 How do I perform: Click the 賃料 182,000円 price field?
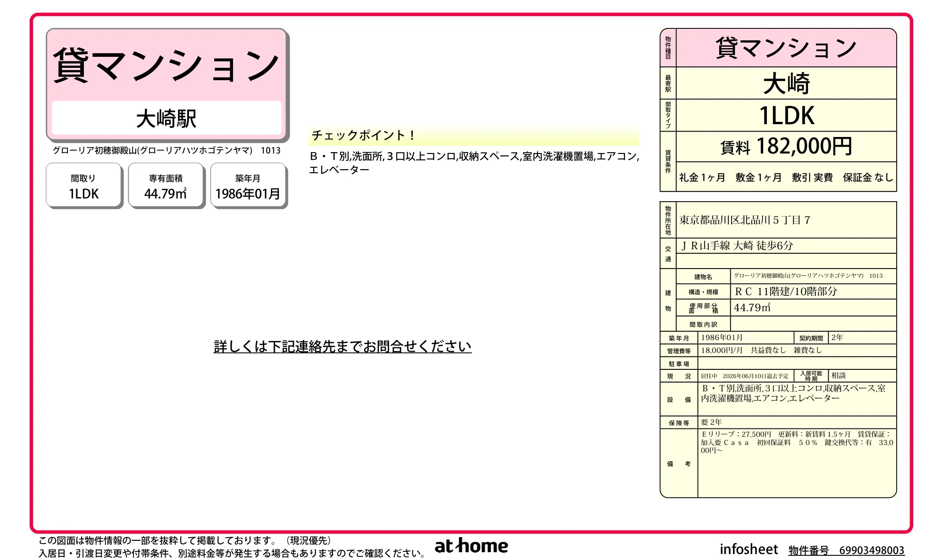pyautogui.click(x=785, y=146)
